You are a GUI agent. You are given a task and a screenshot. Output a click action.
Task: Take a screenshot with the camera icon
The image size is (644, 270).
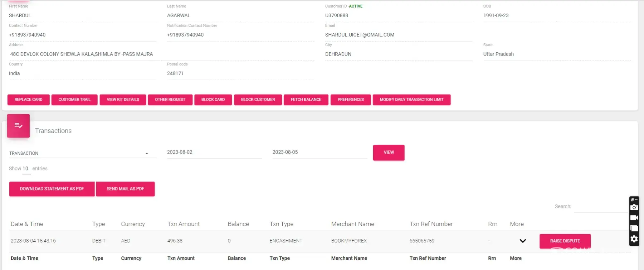tap(634, 207)
